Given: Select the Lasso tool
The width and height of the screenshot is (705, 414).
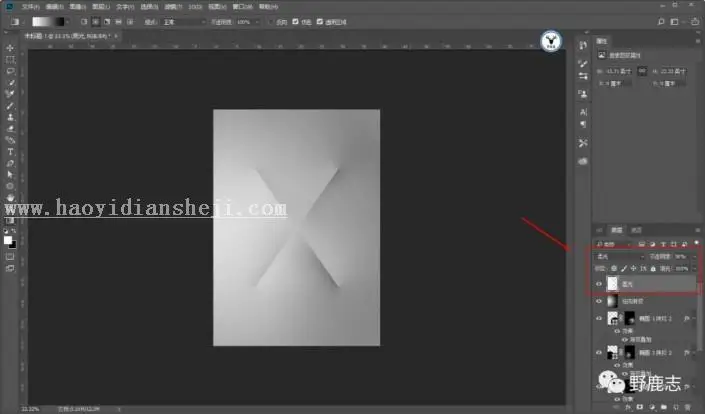Looking at the screenshot, I should click(10, 71).
